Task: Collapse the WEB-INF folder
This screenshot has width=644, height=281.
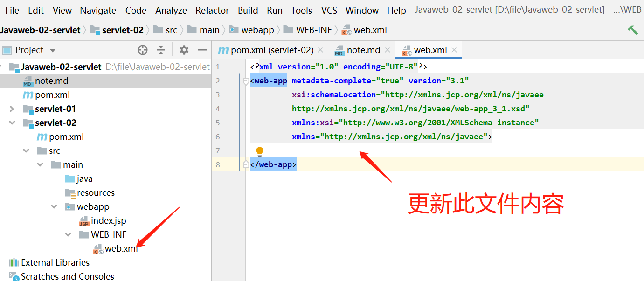Action: pos(68,234)
